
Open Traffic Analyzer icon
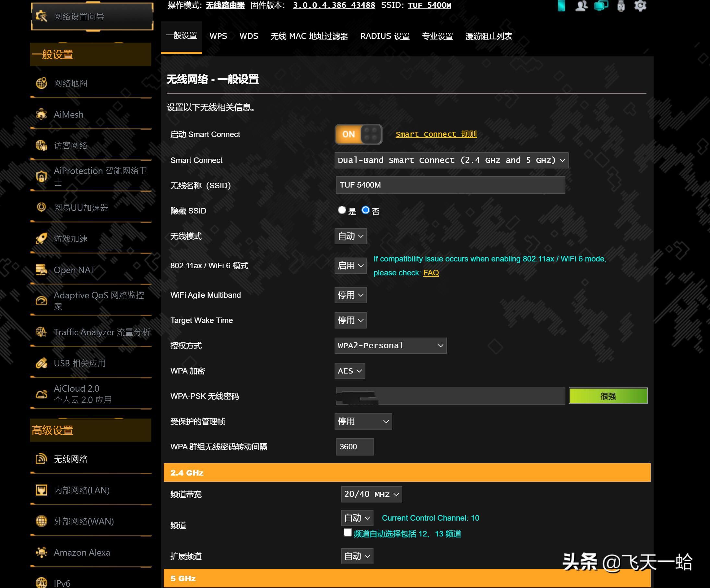(x=41, y=332)
